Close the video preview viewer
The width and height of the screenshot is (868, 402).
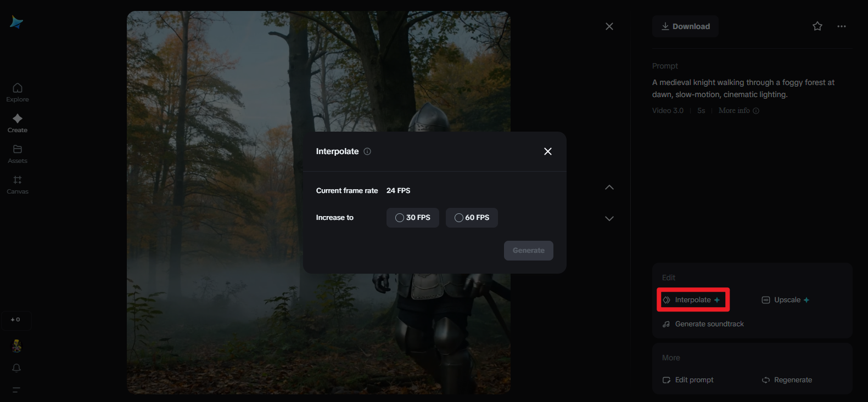pos(609,26)
